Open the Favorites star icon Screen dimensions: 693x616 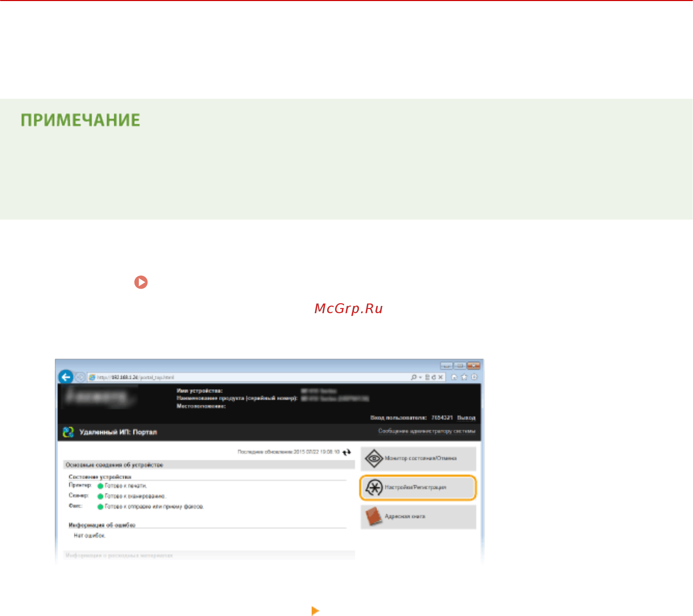point(464,377)
